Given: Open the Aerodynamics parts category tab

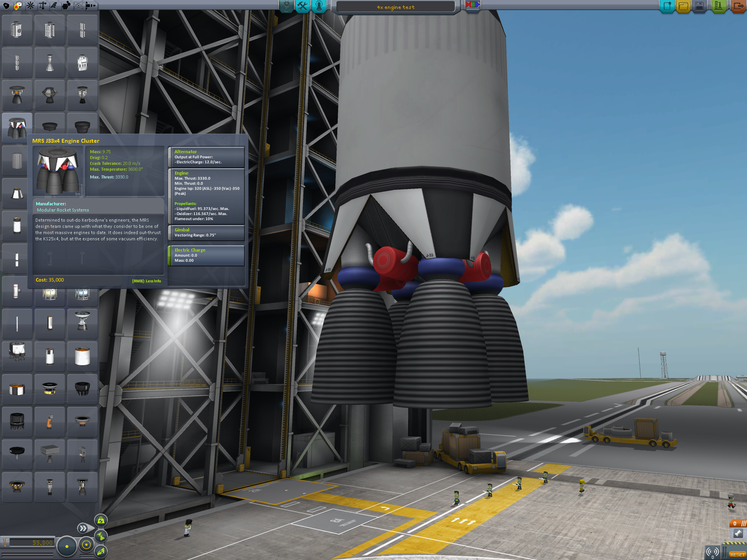Looking at the screenshot, I should [x=54, y=5].
